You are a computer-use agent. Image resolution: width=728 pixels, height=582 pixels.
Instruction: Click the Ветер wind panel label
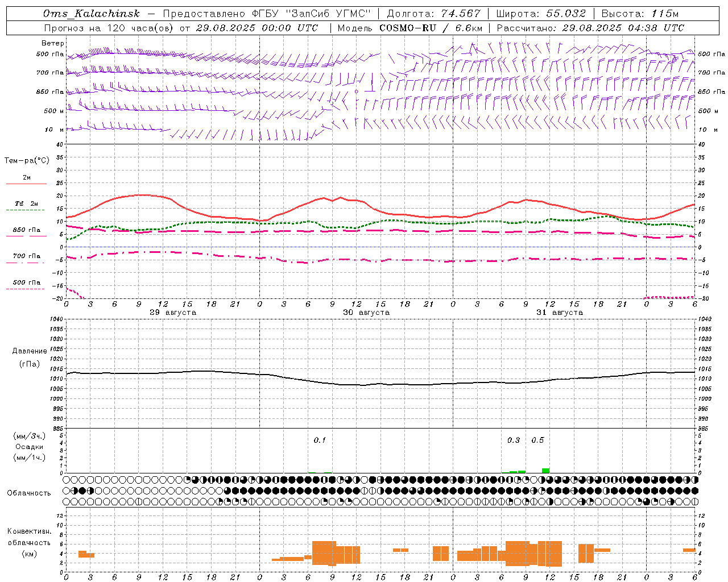[x=53, y=43]
